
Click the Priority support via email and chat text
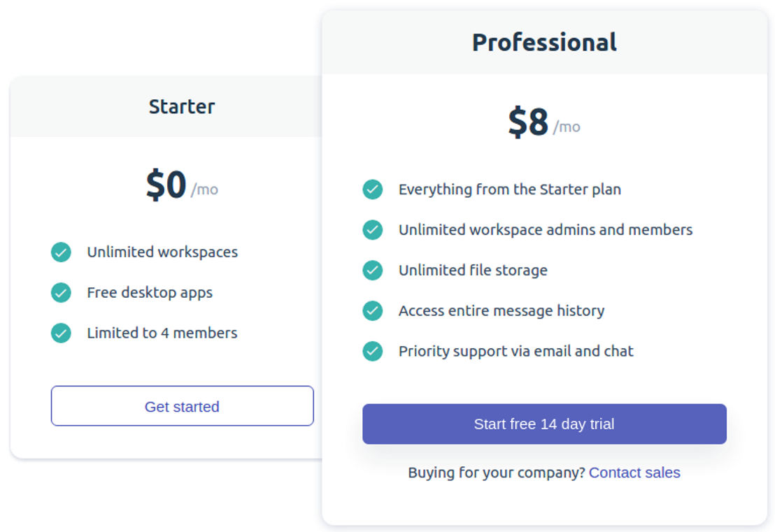(516, 351)
